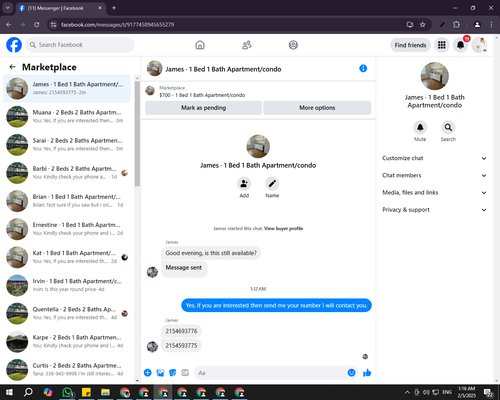
Task: Open the apps grid menu icon
Action: 442,45
